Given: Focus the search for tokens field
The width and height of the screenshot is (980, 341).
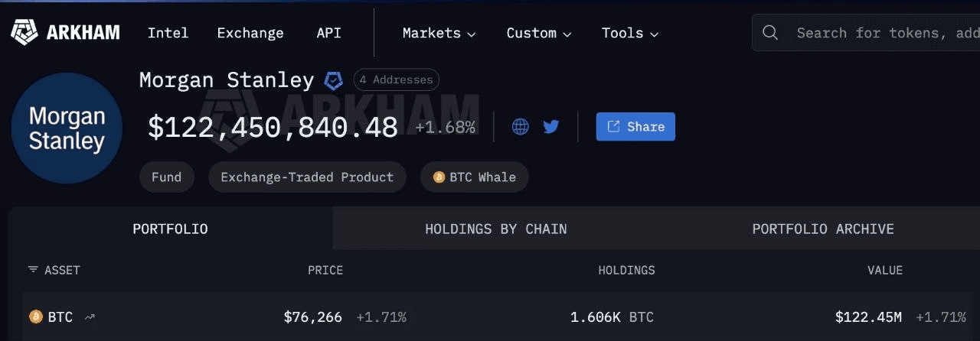Looking at the screenshot, I should pyautogui.click(x=880, y=33).
